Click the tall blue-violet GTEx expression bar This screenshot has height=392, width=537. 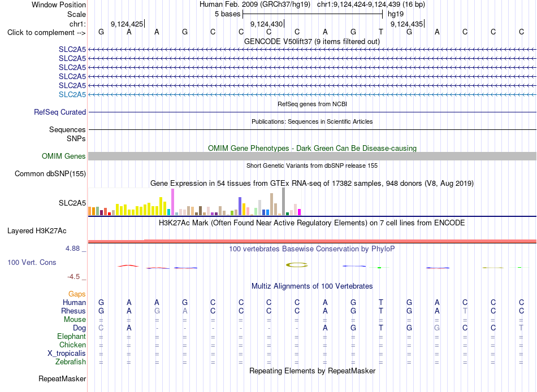pyautogui.click(x=240, y=206)
